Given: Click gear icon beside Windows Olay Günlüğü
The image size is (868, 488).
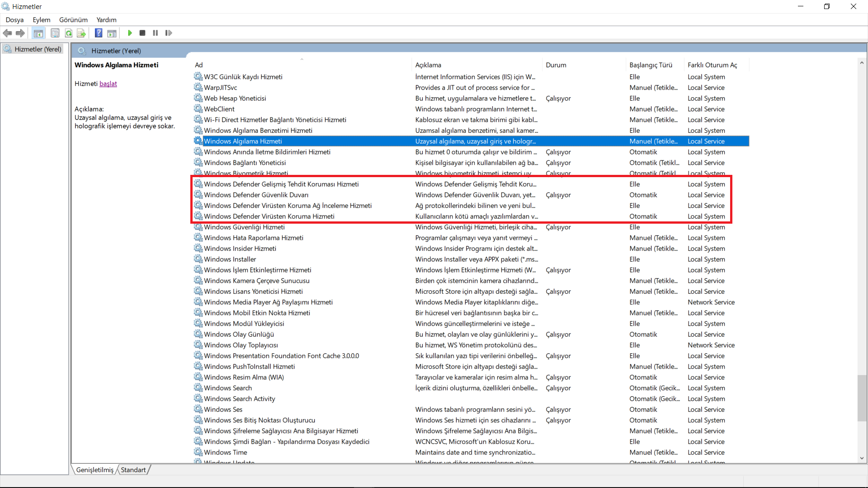Looking at the screenshot, I should (198, 334).
